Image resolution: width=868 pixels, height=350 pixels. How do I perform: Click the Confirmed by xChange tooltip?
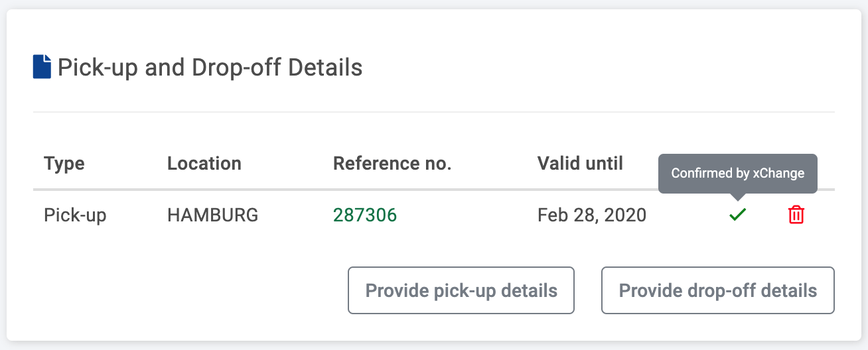point(738,174)
